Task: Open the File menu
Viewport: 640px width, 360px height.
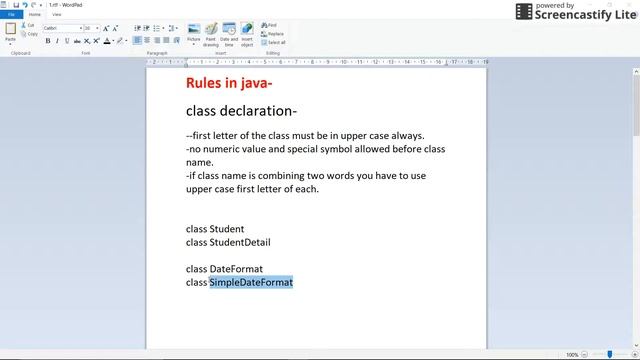Action: pos(11,14)
